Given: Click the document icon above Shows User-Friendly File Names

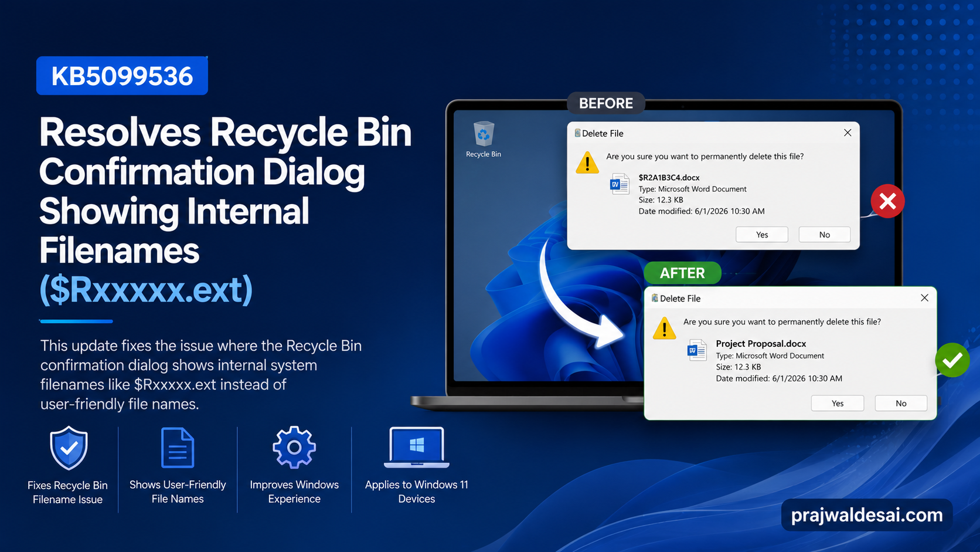Looking at the screenshot, I should 178,448.
